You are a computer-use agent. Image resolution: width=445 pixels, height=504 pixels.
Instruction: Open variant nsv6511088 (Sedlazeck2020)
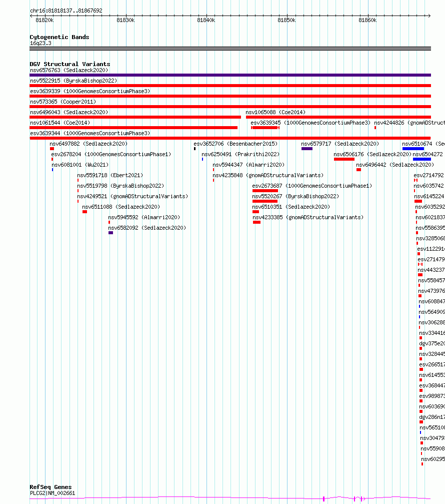pos(121,207)
